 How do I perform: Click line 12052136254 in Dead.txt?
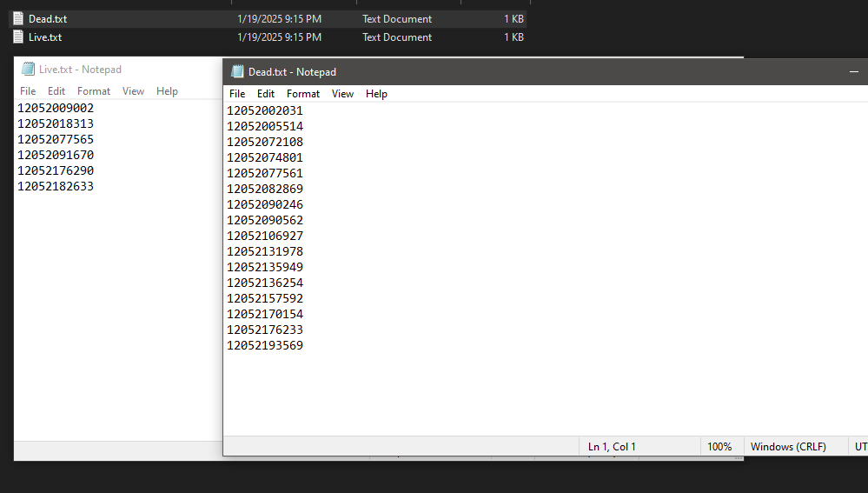[265, 283]
